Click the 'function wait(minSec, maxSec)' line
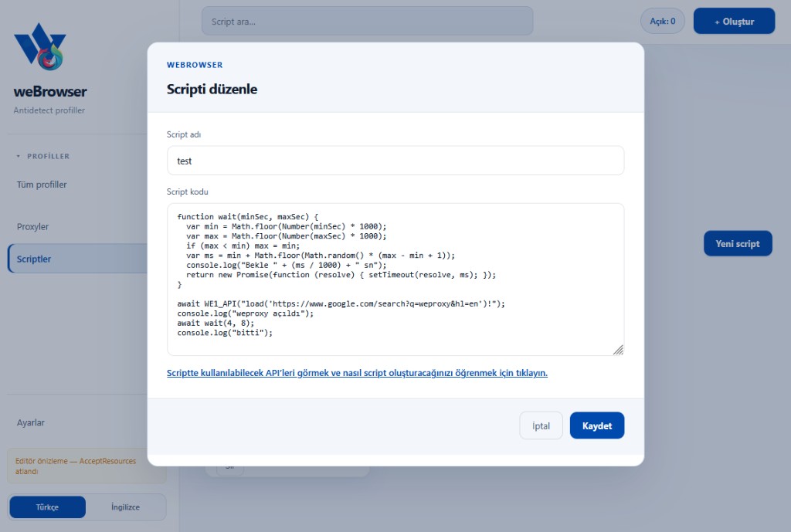Image resolution: width=791 pixels, height=532 pixels. point(248,217)
